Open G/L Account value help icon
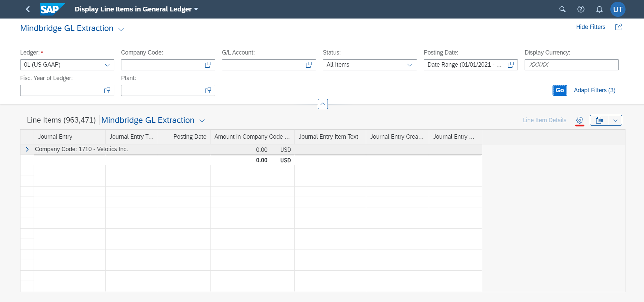The height and width of the screenshot is (302, 644). (x=309, y=65)
